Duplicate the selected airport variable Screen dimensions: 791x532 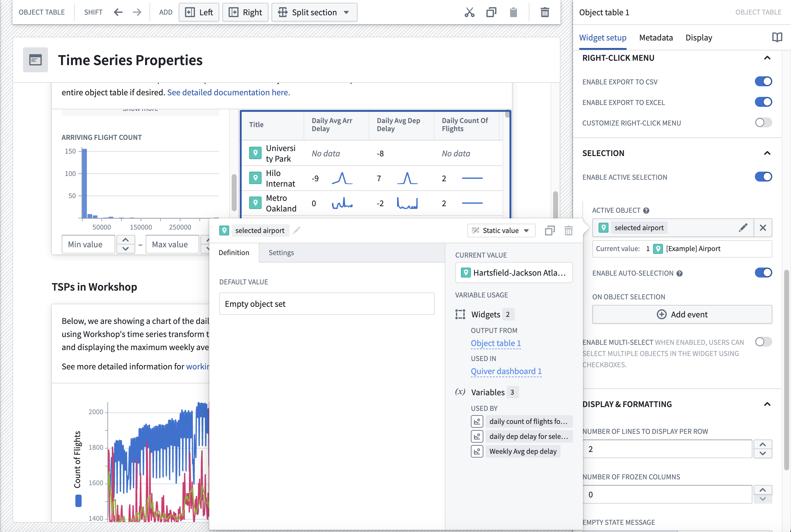click(x=550, y=230)
